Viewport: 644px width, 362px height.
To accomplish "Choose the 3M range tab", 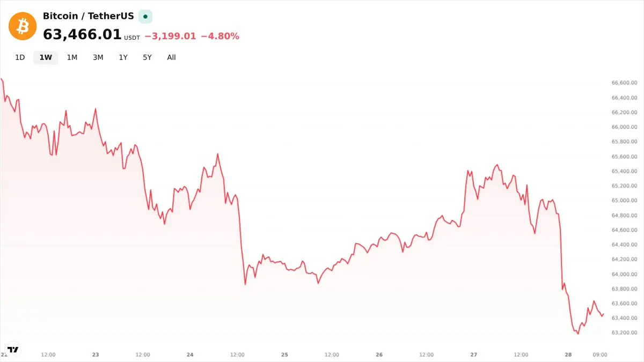I will pyautogui.click(x=98, y=57).
